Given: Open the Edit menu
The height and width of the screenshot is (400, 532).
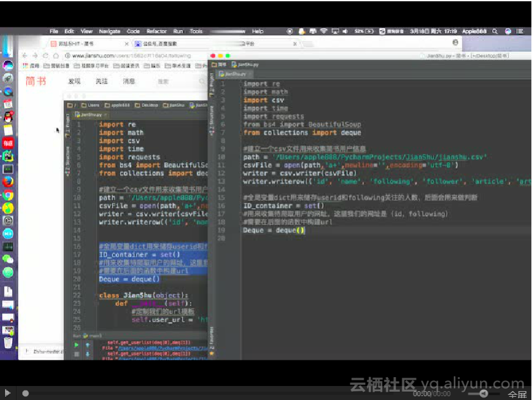Looking at the screenshot, I should coord(69,31).
